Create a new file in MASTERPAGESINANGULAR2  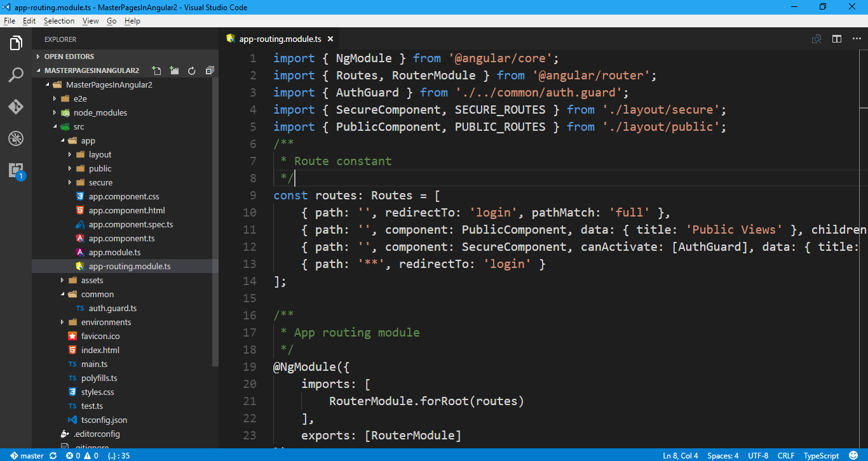click(x=156, y=70)
